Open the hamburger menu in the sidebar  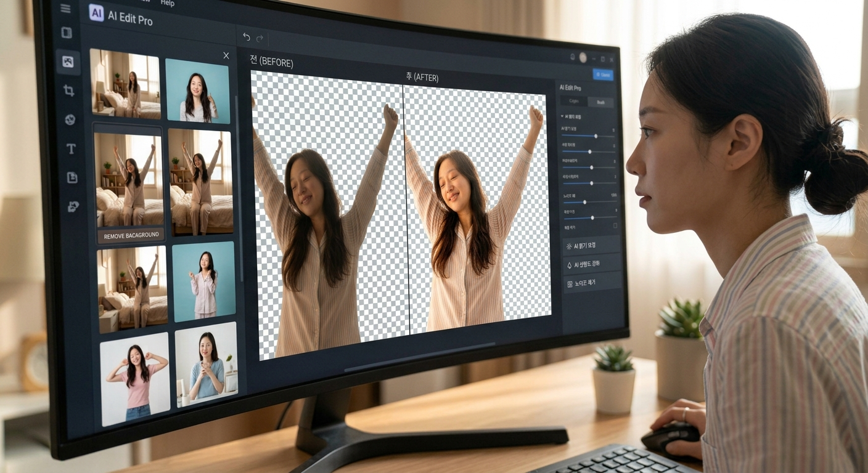[65, 9]
